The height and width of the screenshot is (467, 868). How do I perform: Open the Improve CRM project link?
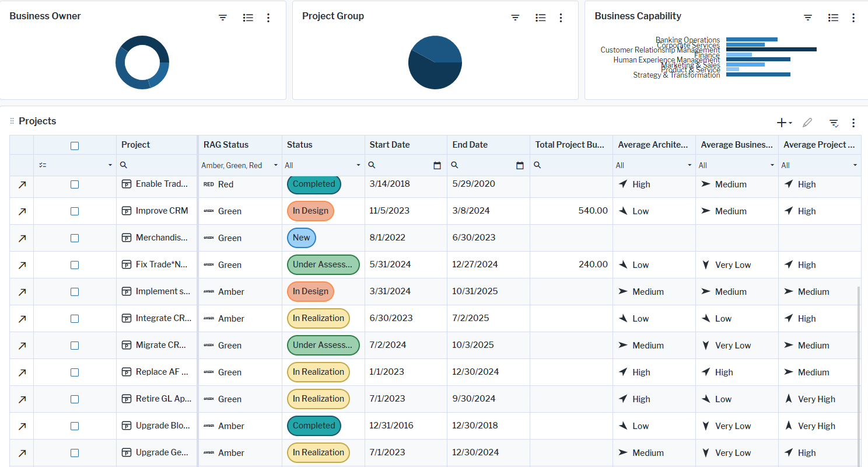(x=162, y=211)
